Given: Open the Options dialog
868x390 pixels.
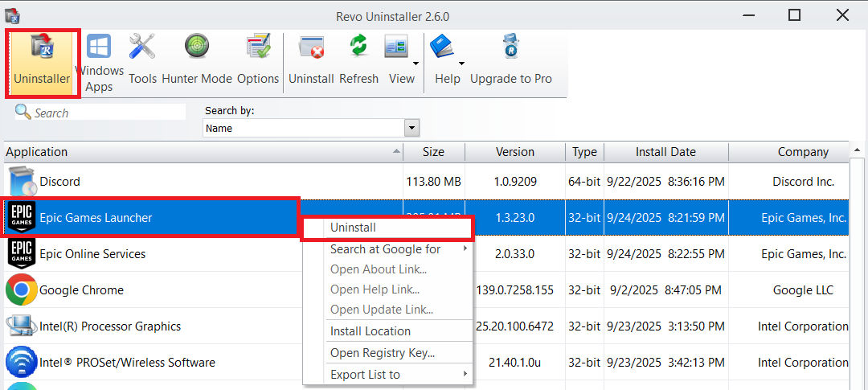Looking at the screenshot, I should tap(258, 60).
